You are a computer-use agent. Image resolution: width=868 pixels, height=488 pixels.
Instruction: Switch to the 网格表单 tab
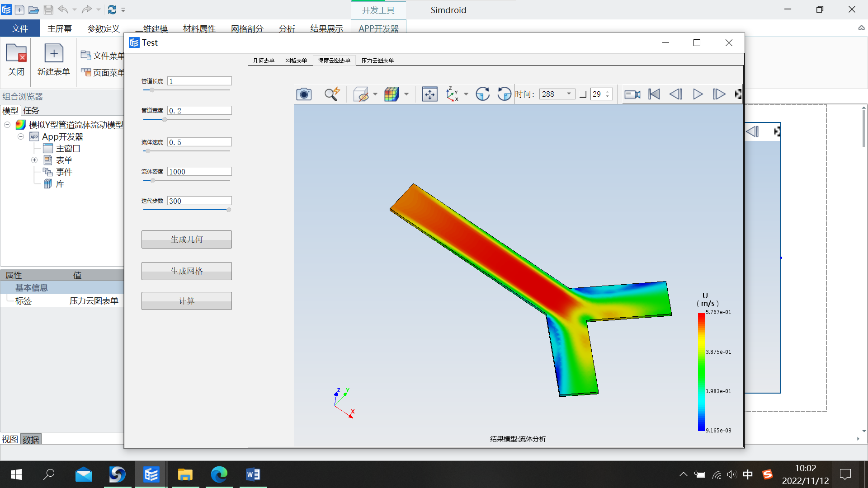pos(296,61)
